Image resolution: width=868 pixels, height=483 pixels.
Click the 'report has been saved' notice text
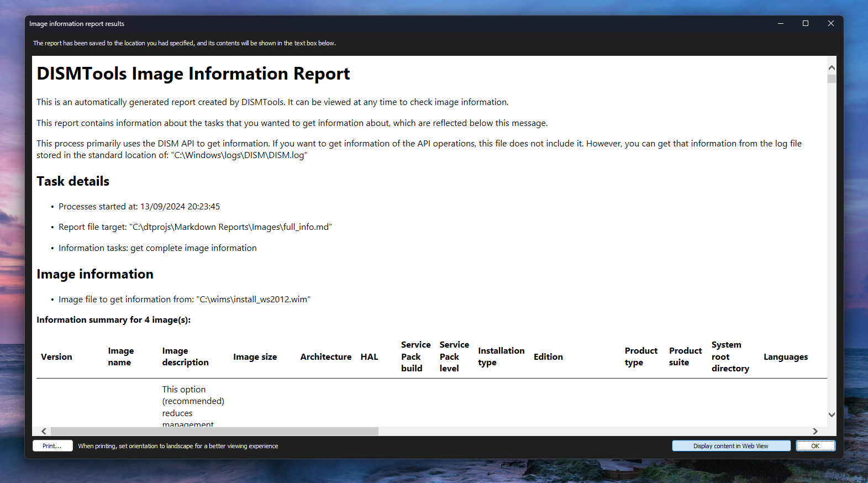tap(185, 43)
